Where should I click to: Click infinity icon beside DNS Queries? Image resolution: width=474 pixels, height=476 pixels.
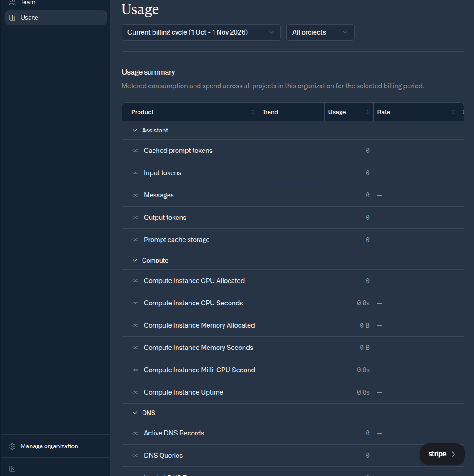135,456
